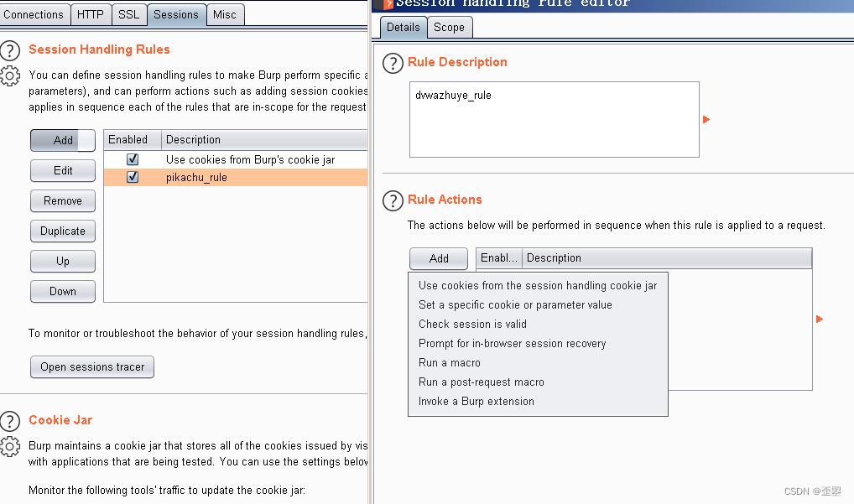Toggle the cookie jar rule checkbox
The width and height of the screenshot is (854, 504).
[133, 159]
